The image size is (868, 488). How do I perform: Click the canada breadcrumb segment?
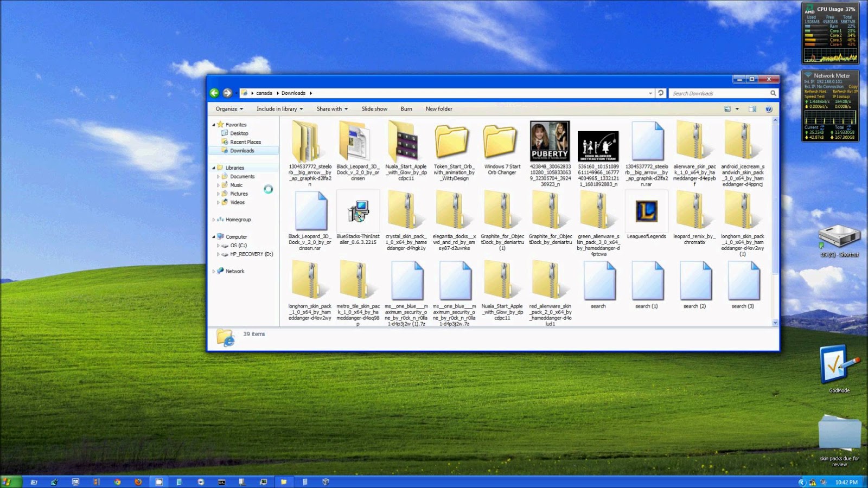[264, 93]
